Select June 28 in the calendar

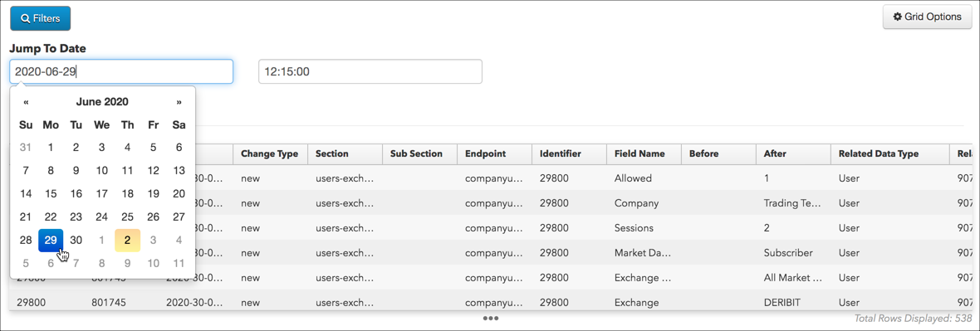26,241
